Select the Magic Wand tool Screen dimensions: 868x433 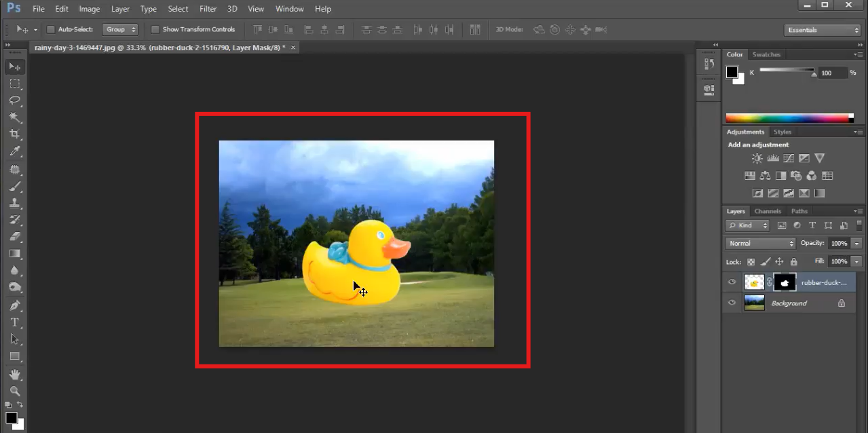14,117
